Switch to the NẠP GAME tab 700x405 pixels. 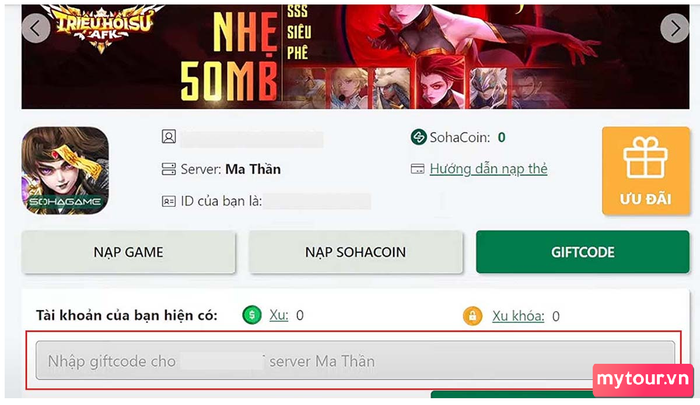[x=129, y=252]
